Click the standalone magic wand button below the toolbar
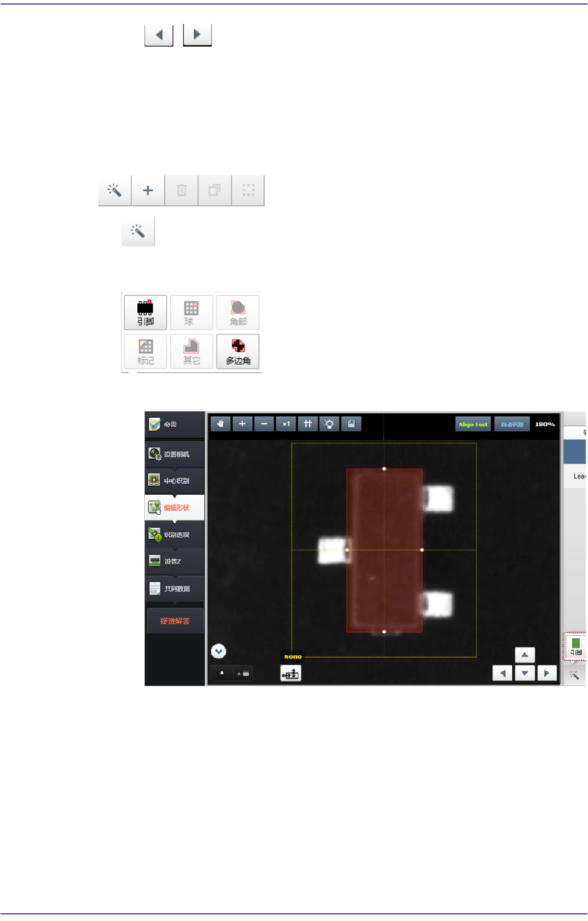The image size is (588, 921). coord(138,231)
